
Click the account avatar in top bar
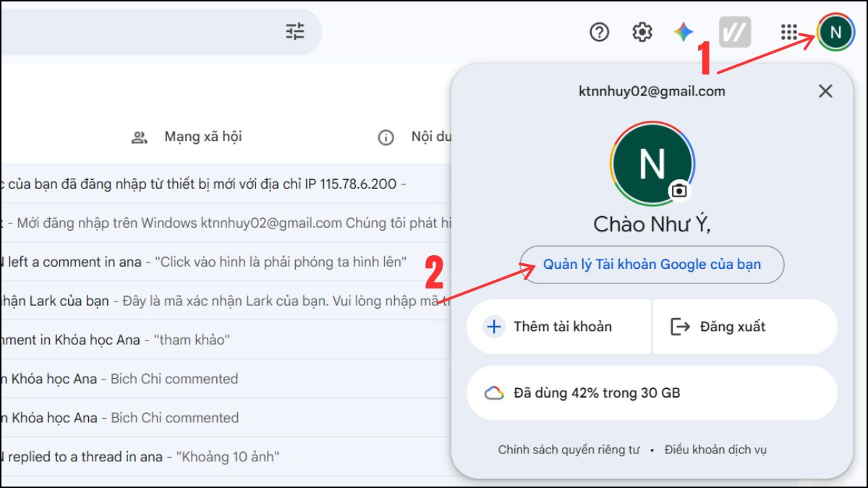coord(836,32)
